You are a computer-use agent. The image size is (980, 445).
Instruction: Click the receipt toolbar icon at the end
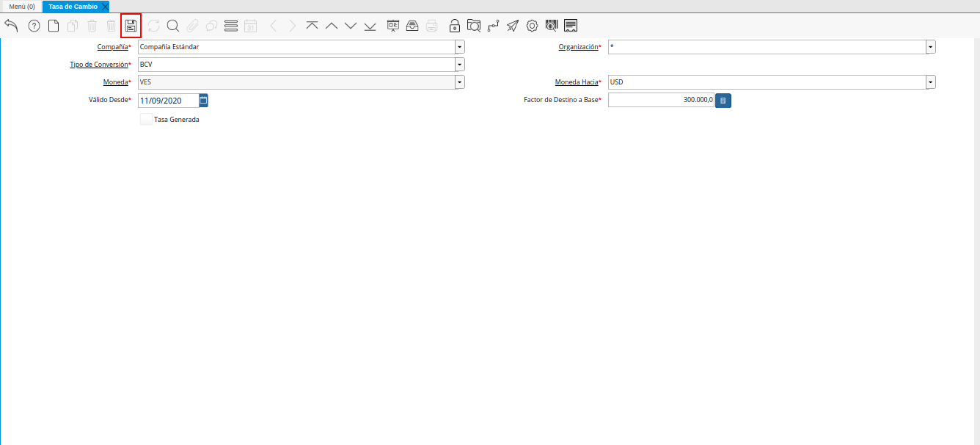click(571, 26)
